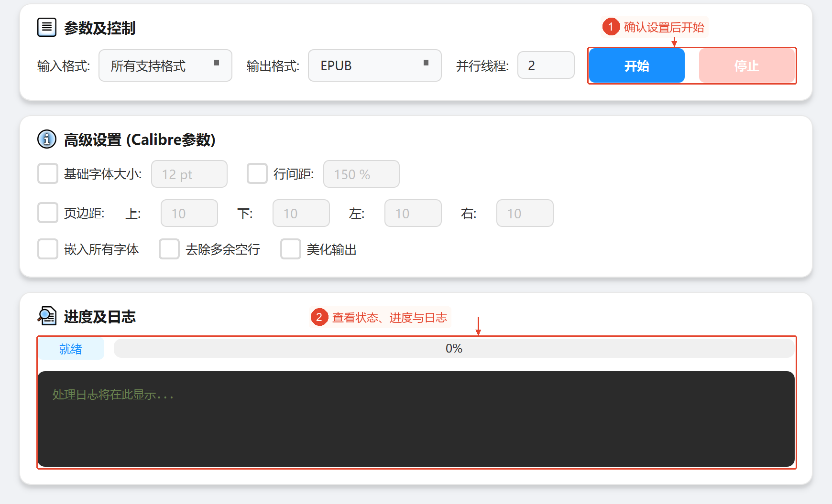Image resolution: width=832 pixels, height=504 pixels.
Task: Click the 左 margin field
Action: click(x=413, y=213)
